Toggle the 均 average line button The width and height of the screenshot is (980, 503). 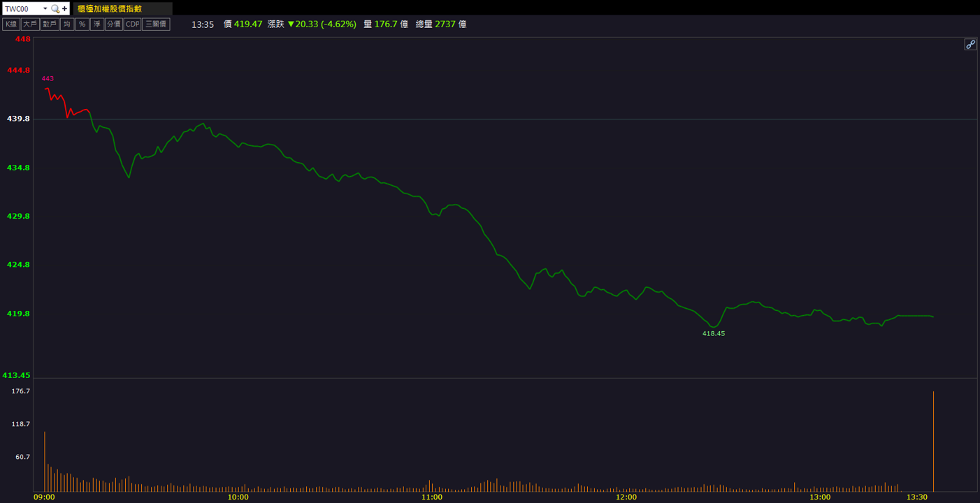(67, 24)
